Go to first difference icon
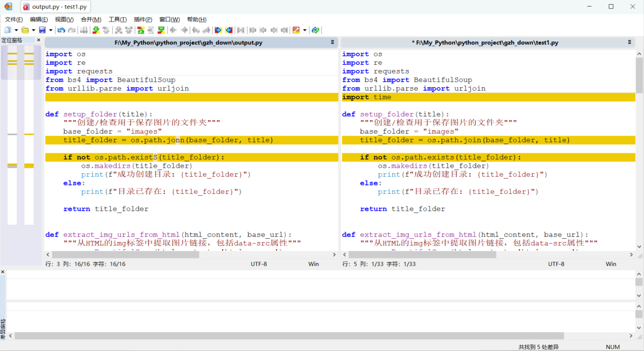 [x=141, y=30]
